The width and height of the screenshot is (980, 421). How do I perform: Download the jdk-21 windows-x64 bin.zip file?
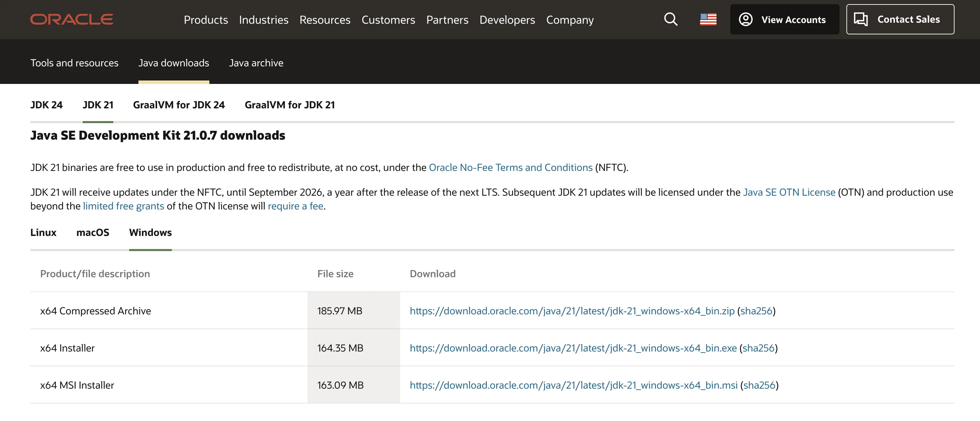[572, 311]
